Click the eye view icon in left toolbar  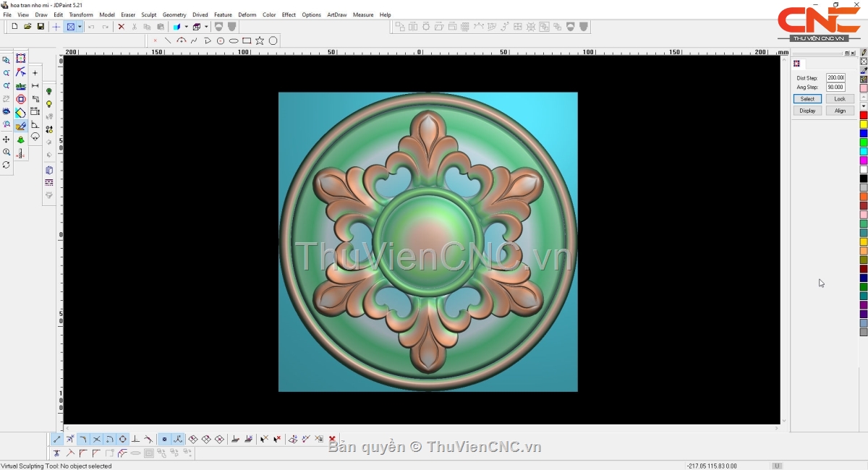[x=6, y=111]
